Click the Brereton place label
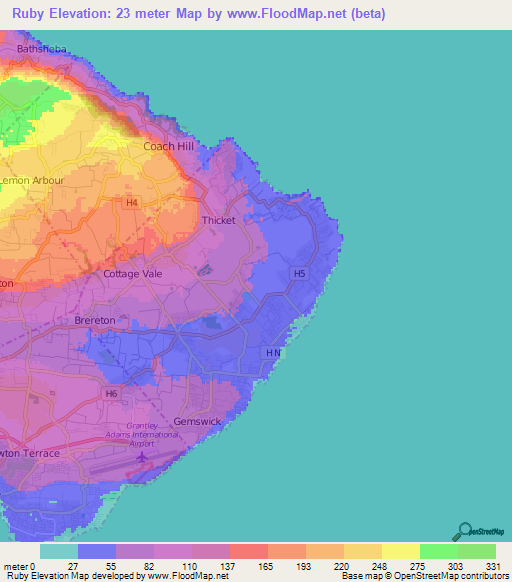This screenshot has width=512, height=582. coord(95,320)
